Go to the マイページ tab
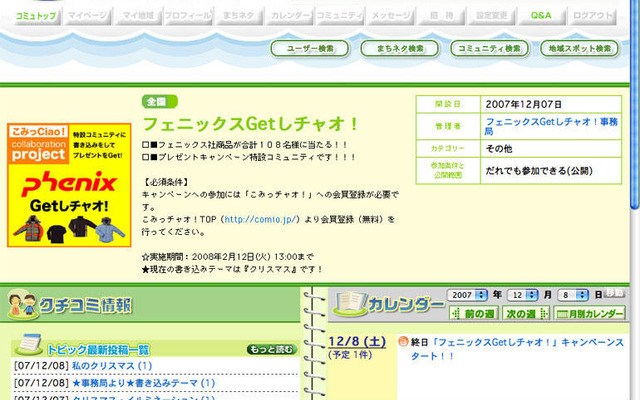 [87, 16]
